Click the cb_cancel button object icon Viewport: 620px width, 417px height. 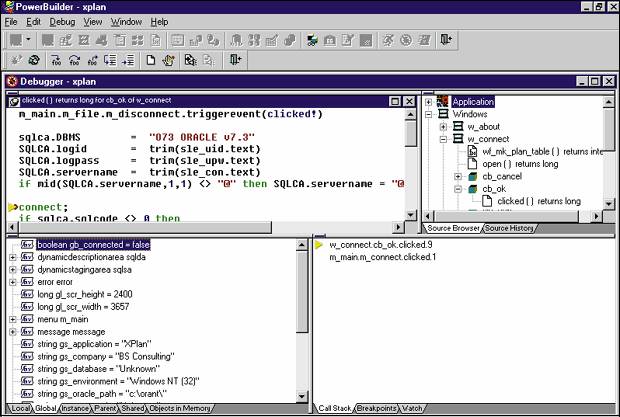(x=473, y=176)
